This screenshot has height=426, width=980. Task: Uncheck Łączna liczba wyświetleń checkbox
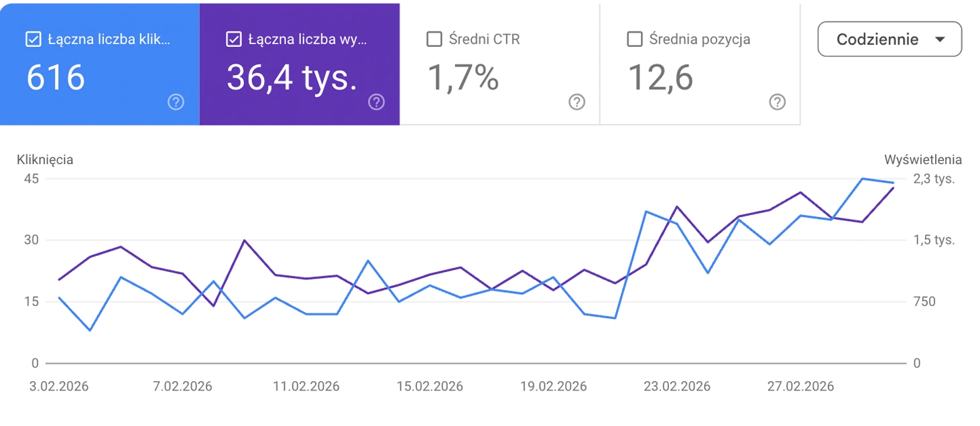pos(234,40)
